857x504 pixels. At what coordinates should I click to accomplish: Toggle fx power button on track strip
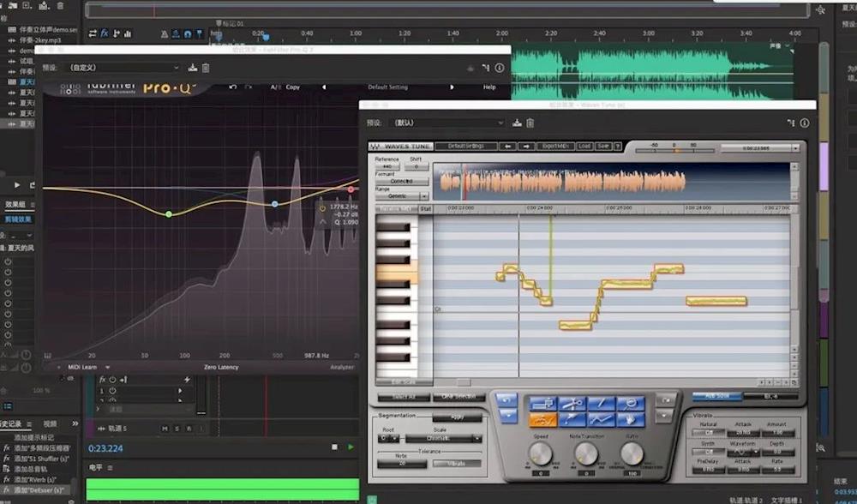(112, 380)
